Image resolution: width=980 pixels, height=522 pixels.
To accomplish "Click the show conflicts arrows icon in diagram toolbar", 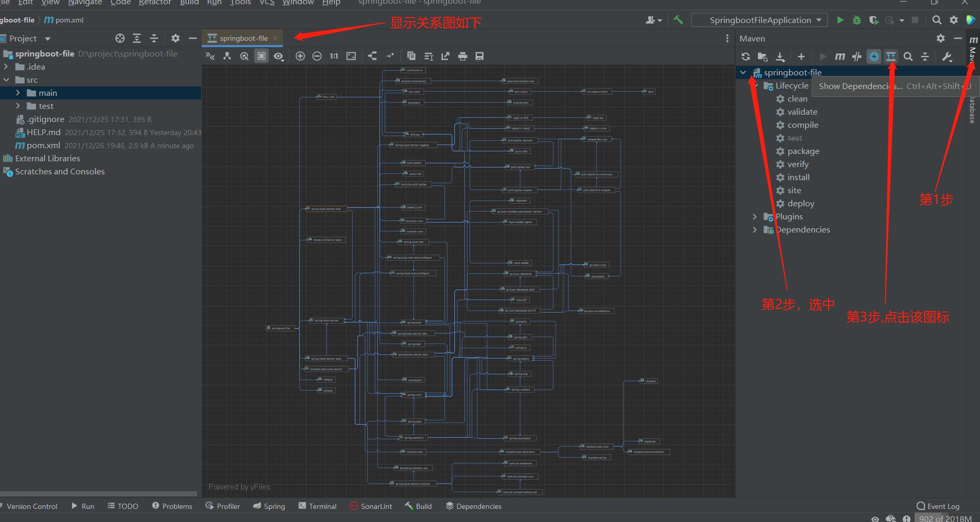I will tap(210, 56).
